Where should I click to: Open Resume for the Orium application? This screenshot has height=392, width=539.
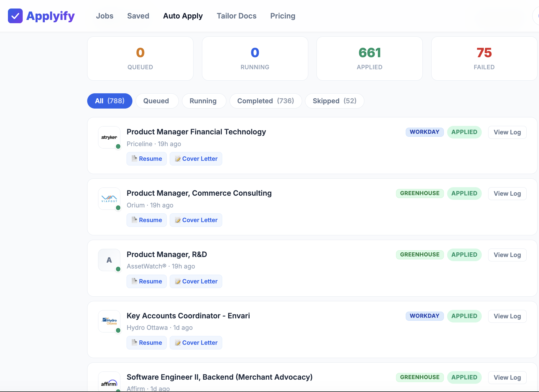pos(146,220)
